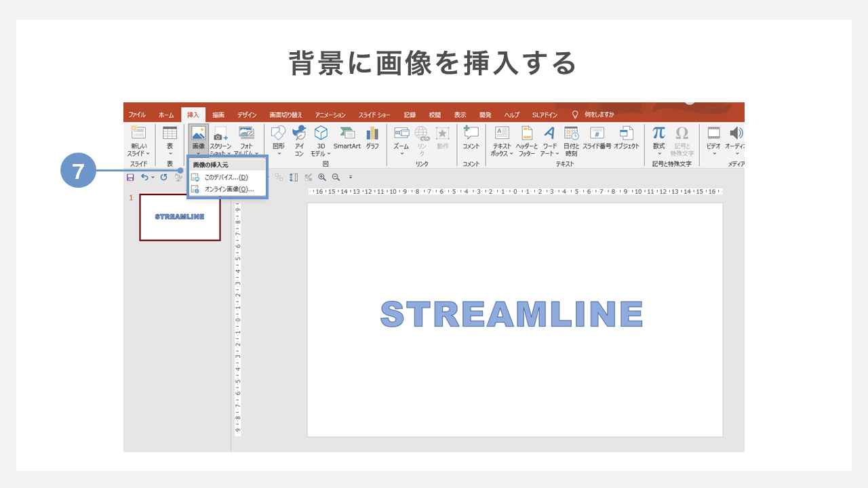868x488 pixels.
Task: Open the スライドショー tab
Action: (375, 115)
